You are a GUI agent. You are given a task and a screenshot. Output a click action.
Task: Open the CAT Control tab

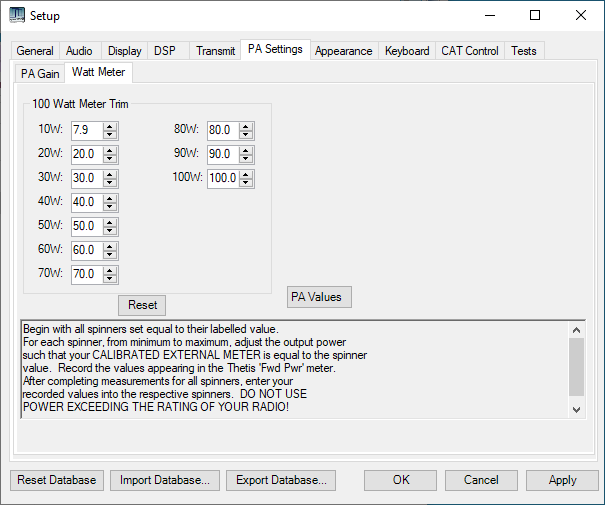(x=470, y=51)
